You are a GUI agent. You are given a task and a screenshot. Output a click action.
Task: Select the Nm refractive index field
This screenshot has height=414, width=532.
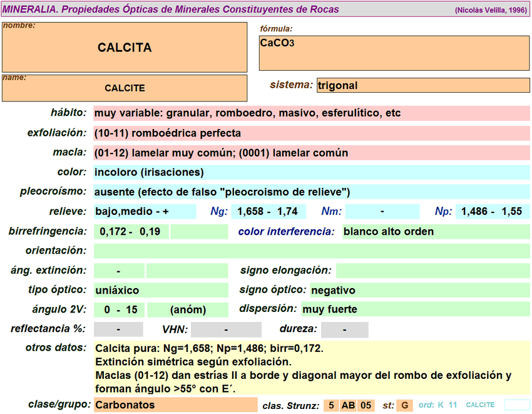tap(382, 212)
